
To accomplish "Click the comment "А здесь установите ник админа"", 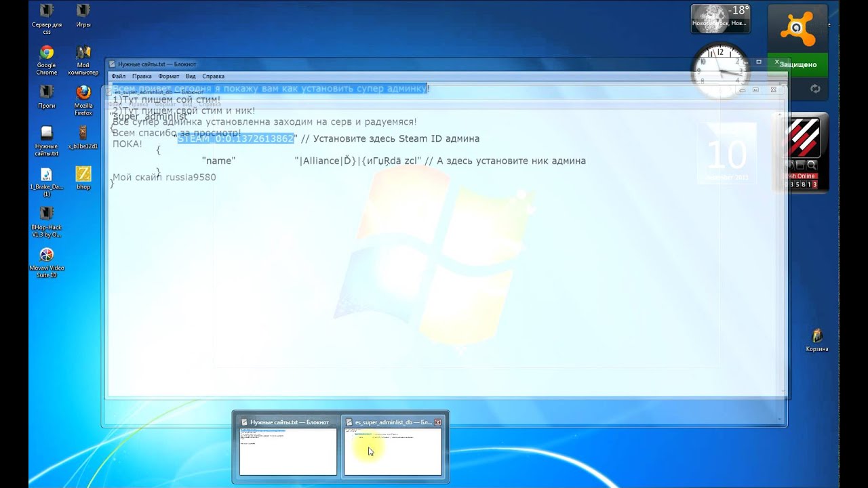I will tap(511, 161).
